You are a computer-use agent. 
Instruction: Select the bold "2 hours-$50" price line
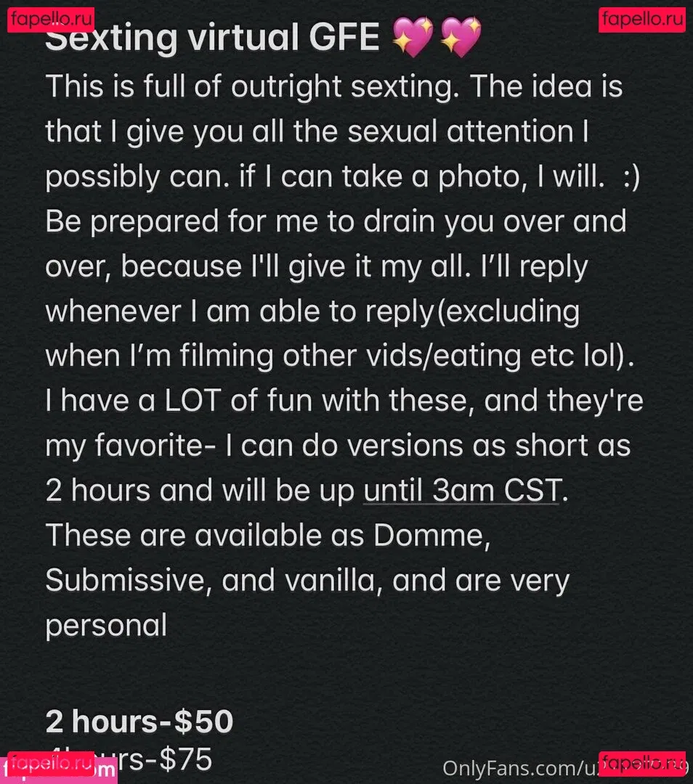139,722
